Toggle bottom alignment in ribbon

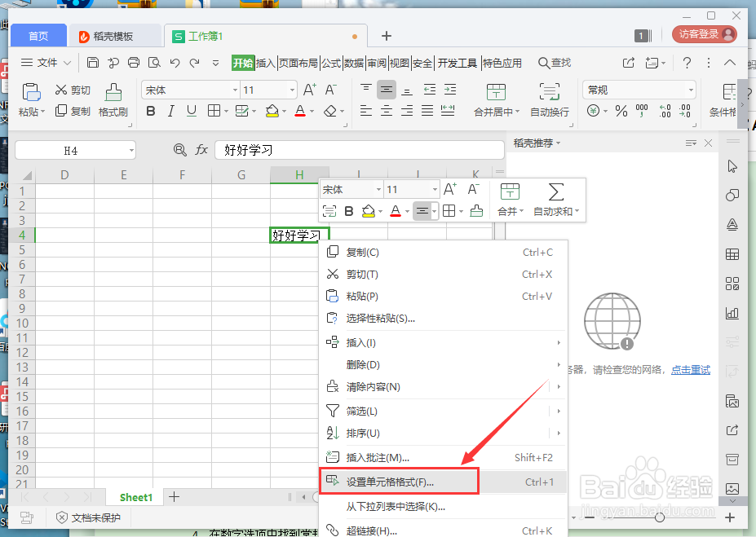click(x=407, y=90)
